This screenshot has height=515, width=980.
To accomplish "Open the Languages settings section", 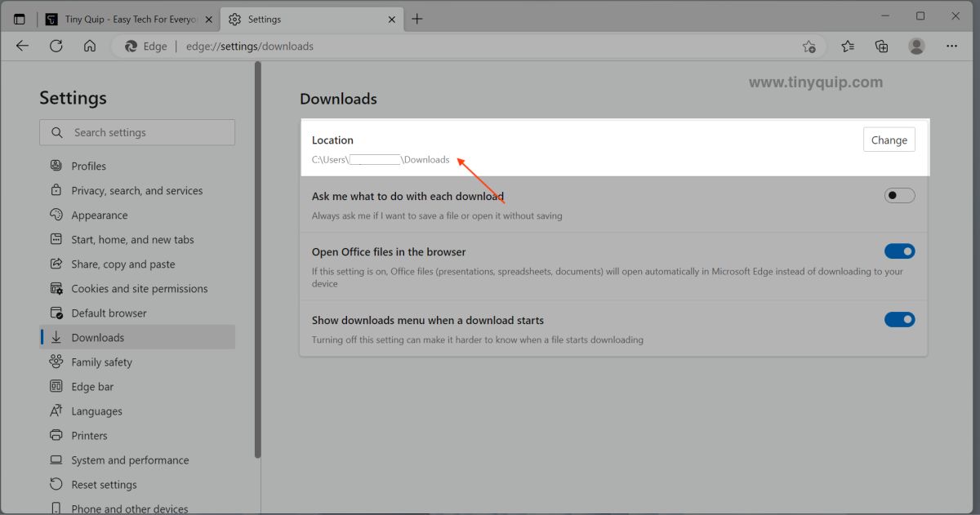I will point(98,411).
